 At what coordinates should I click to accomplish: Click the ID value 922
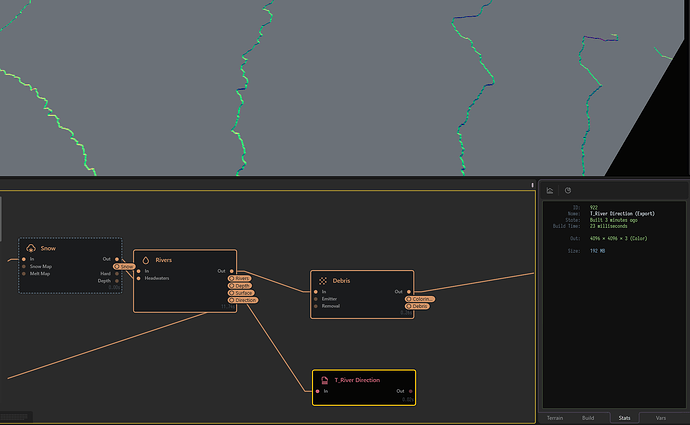594,208
